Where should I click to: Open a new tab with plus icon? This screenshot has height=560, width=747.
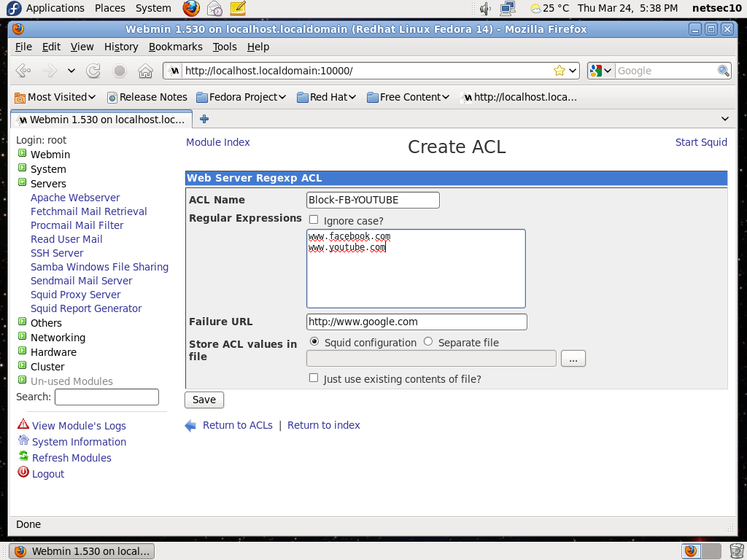tap(204, 119)
